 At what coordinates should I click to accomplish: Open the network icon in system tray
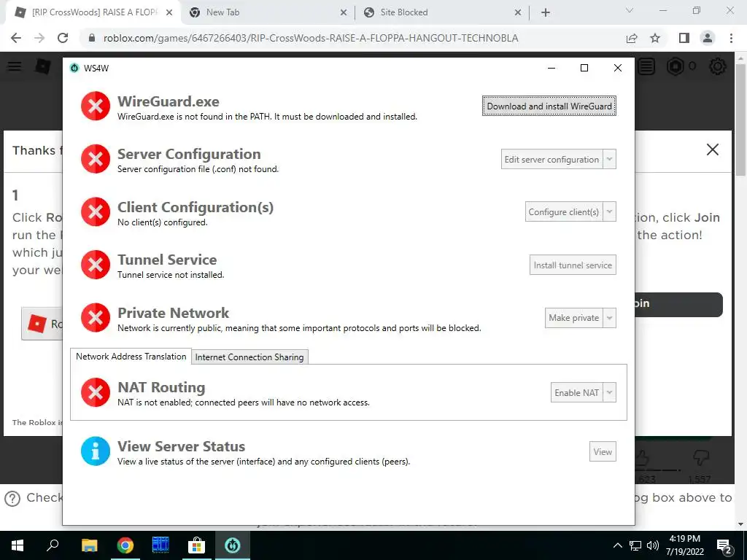pos(635,545)
